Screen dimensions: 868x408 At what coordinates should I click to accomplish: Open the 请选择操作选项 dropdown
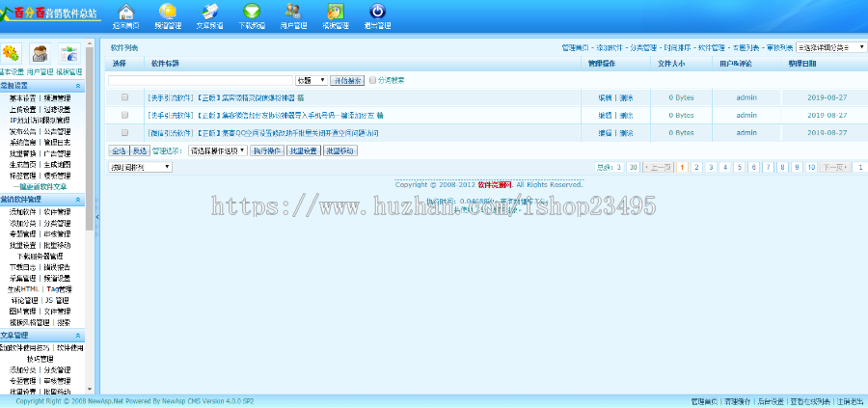pyautogui.click(x=218, y=150)
